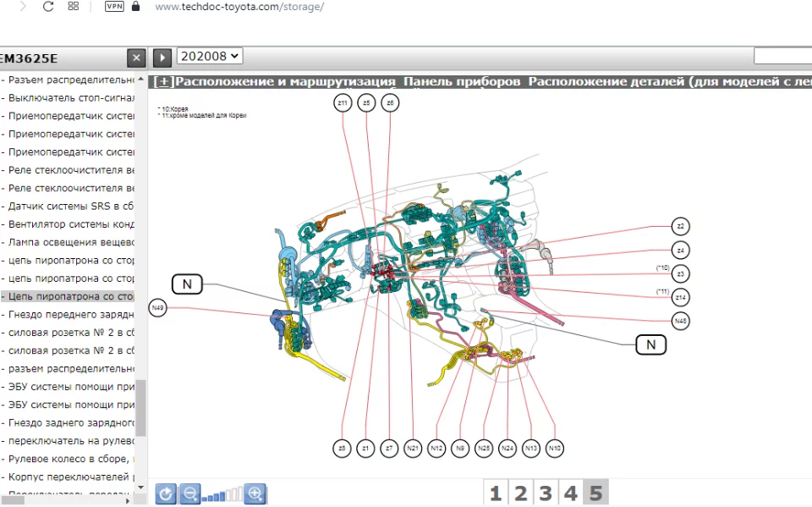Switch to diagram page 1
Viewport: 812px width, 507px height.
click(496, 493)
